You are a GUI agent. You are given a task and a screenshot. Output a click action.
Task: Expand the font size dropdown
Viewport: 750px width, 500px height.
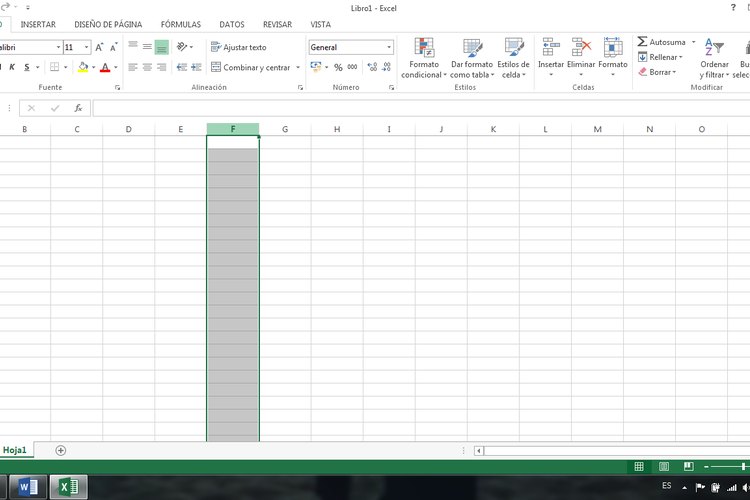click(87, 47)
